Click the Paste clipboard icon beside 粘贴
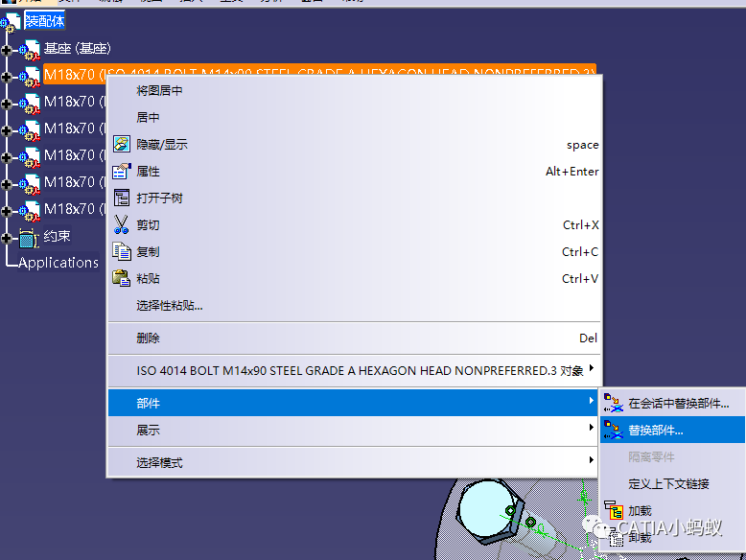 122,278
